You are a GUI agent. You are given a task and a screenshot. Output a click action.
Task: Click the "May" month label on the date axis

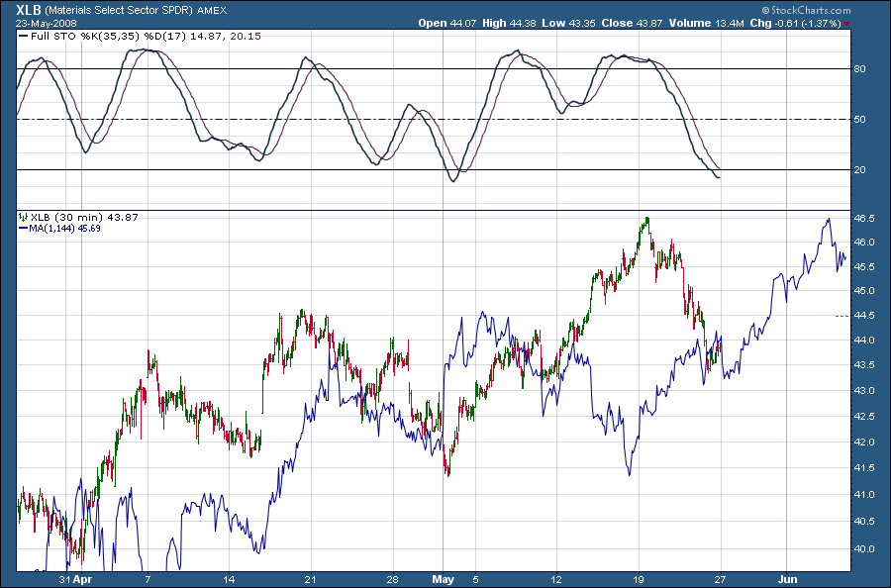[x=444, y=579]
